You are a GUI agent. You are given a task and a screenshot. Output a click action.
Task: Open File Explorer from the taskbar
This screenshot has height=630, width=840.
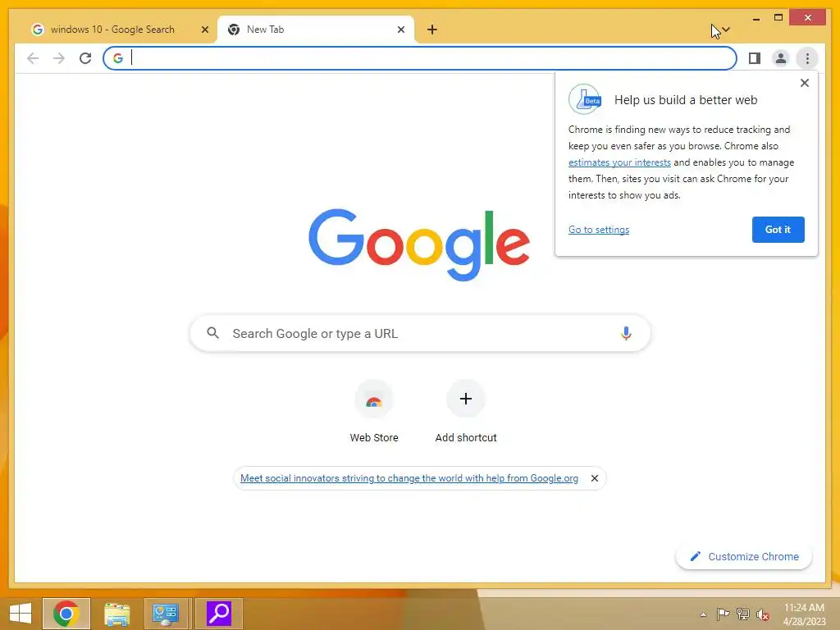click(116, 614)
